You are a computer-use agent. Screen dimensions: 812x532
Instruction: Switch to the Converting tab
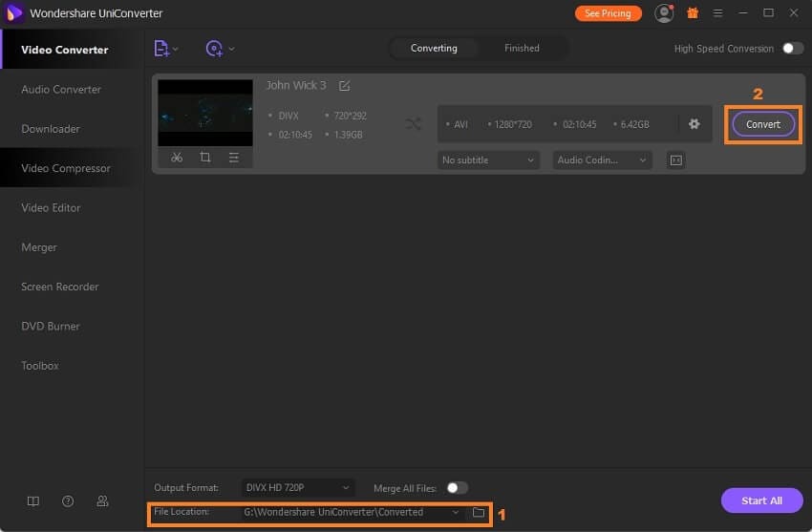pos(434,48)
